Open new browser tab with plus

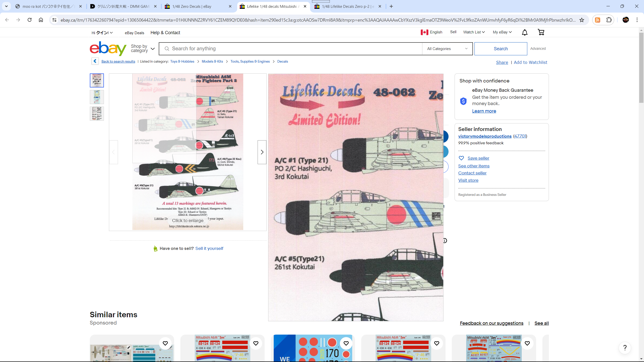[391, 6]
